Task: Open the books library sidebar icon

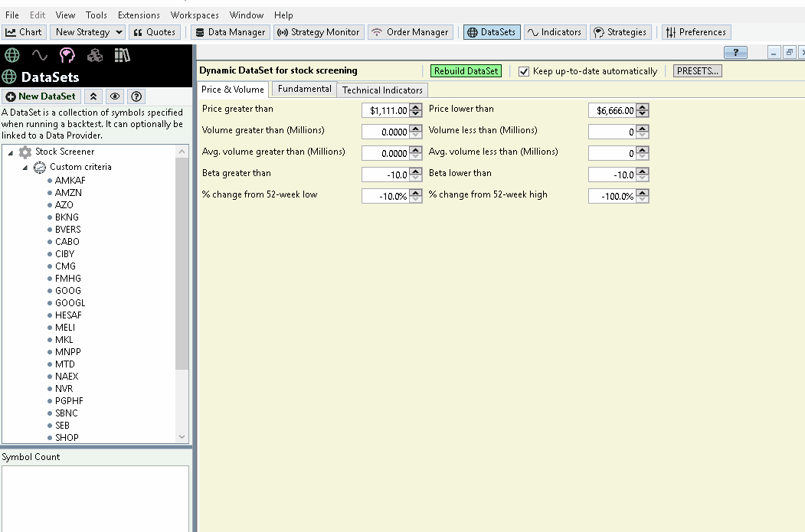Action: (x=122, y=55)
